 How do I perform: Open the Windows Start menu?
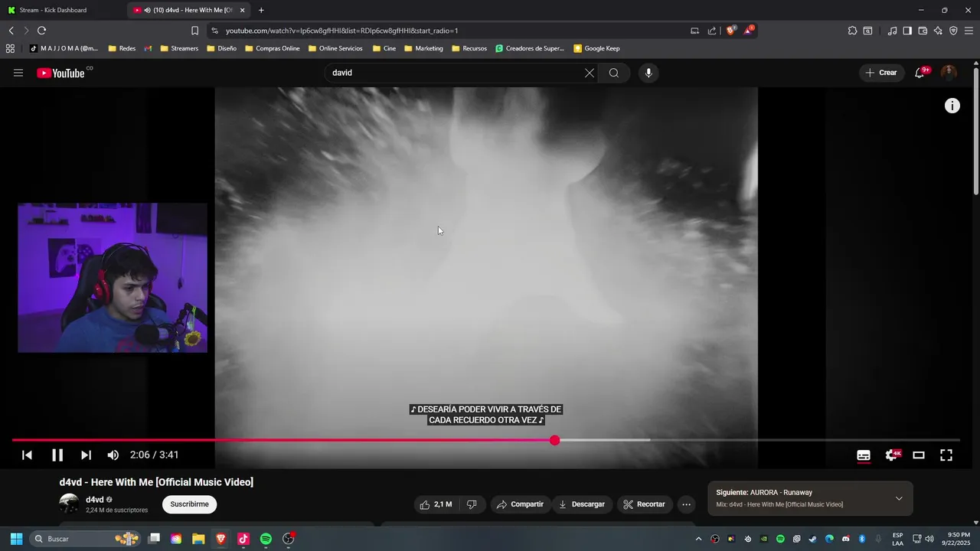(16, 539)
